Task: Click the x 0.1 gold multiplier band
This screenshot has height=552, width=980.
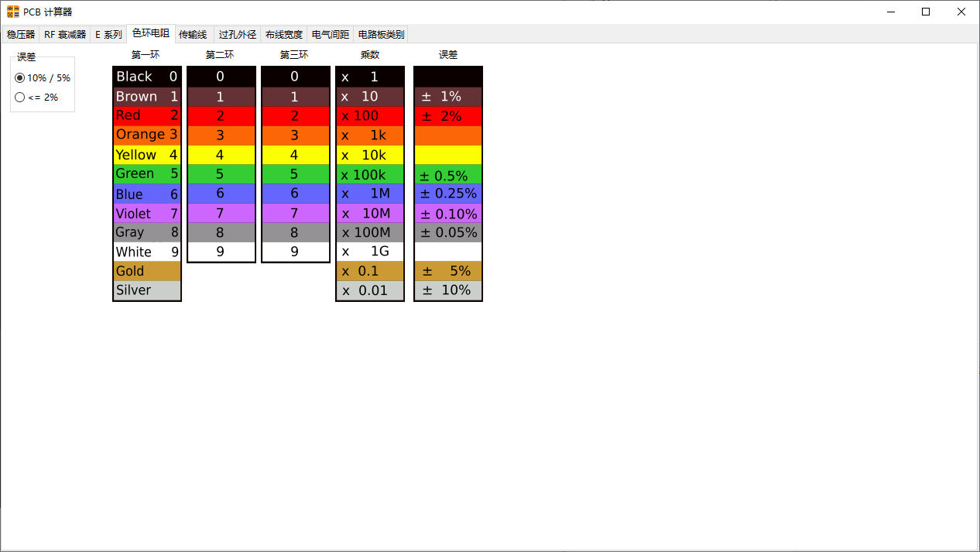Action: (370, 271)
